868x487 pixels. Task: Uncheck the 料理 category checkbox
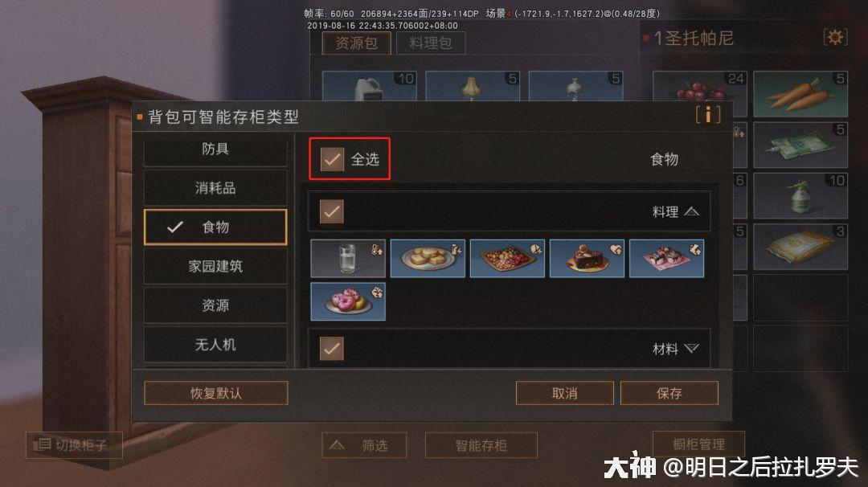tap(332, 211)
